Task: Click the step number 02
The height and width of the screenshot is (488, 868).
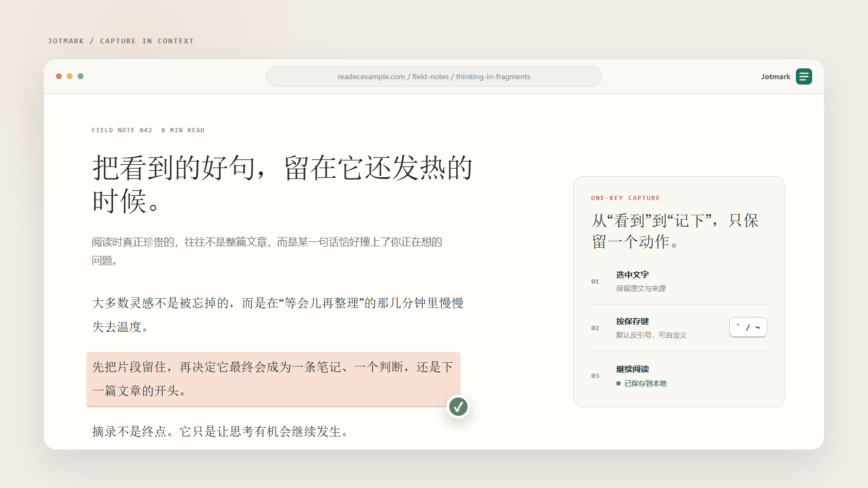Action: pos(595,328)
